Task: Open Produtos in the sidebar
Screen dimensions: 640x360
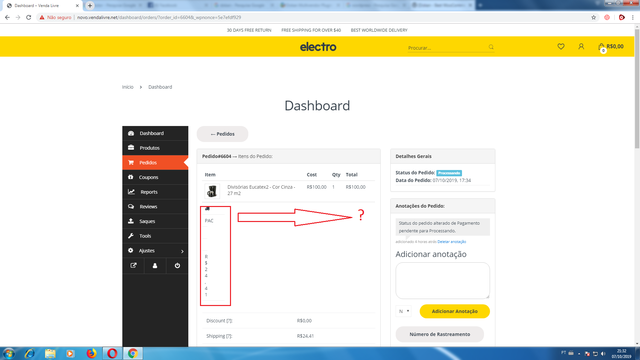Action: [155, 148]
